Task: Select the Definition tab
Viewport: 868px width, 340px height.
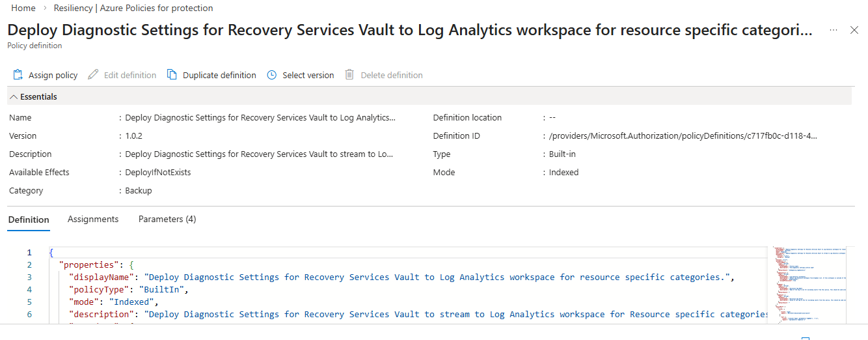Action: [29, 220]
